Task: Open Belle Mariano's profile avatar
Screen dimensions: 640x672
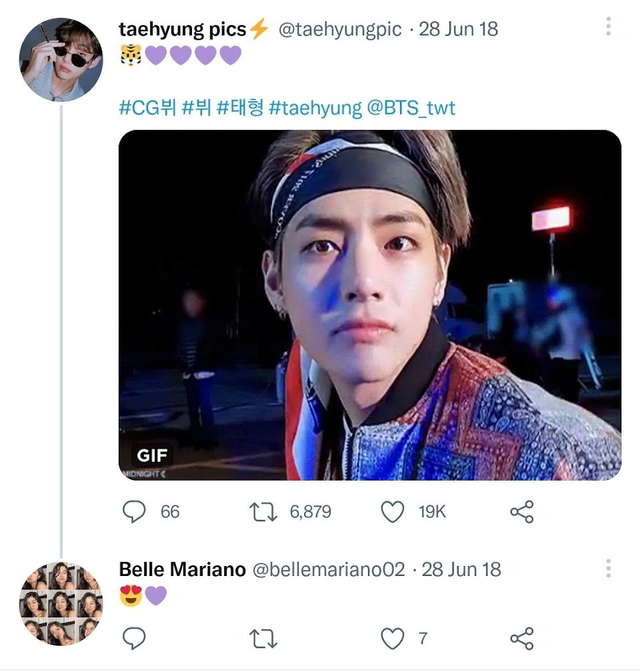Action: 61,603
